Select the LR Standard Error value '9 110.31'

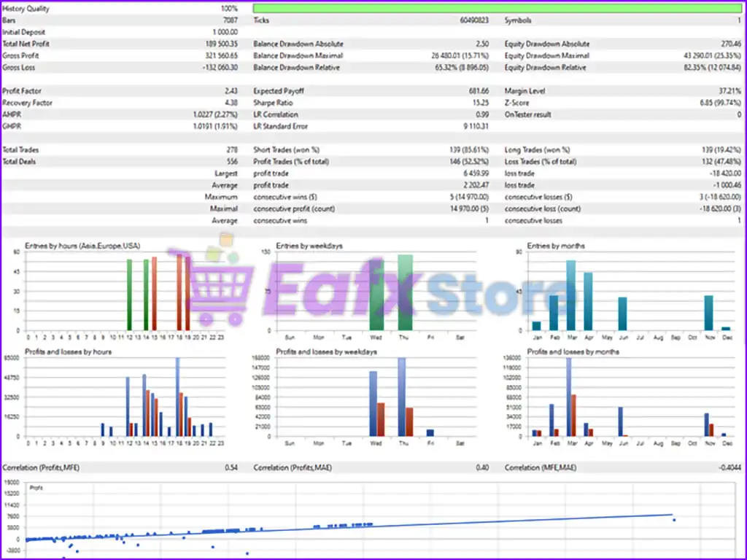point(476,126)
